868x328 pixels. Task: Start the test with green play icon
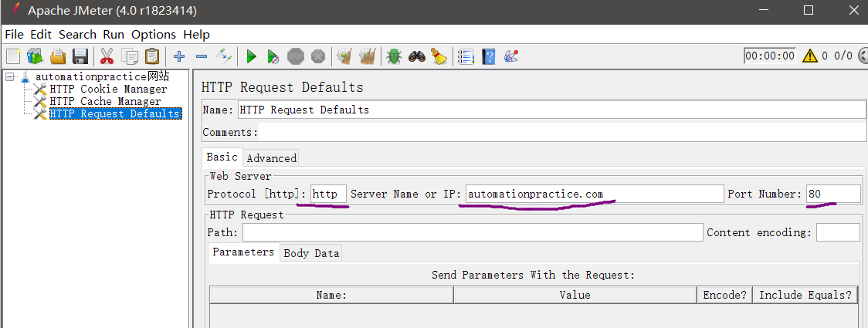251,56
